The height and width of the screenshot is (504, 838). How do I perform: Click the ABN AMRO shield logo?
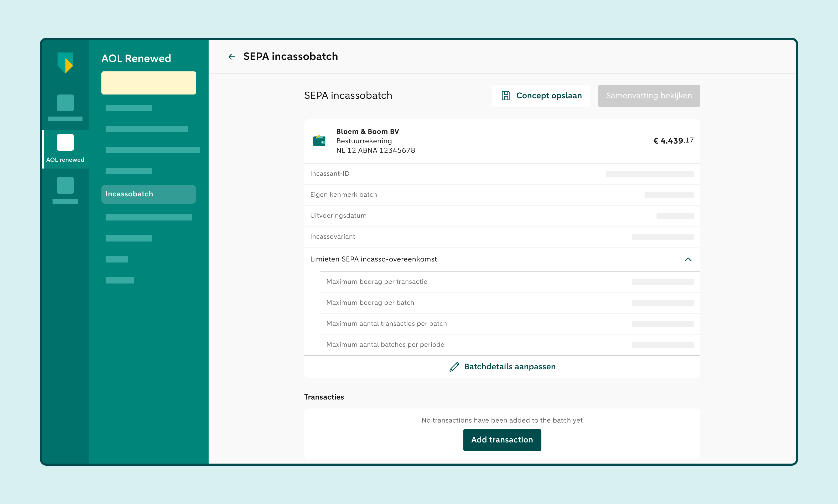[x=65, y=63]
